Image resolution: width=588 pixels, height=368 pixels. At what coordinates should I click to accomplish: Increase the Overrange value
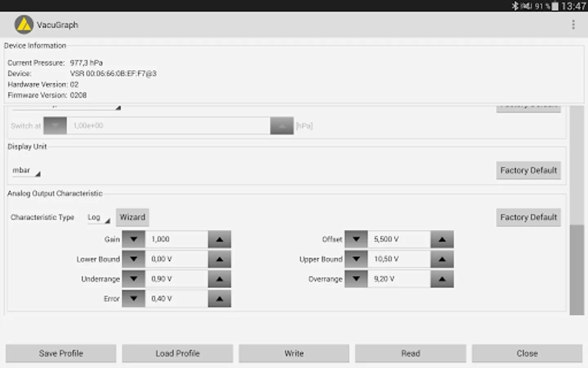pyautogui.click(x=442, y=278)
